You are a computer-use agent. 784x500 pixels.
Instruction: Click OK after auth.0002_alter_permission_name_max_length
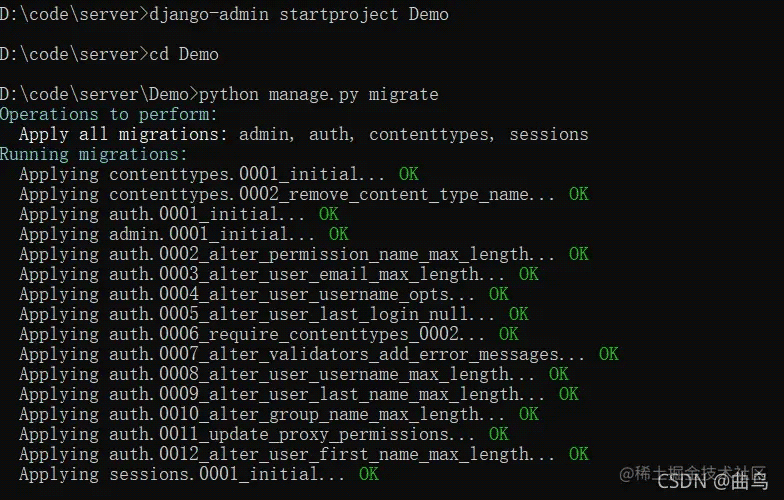pos(578,254)
